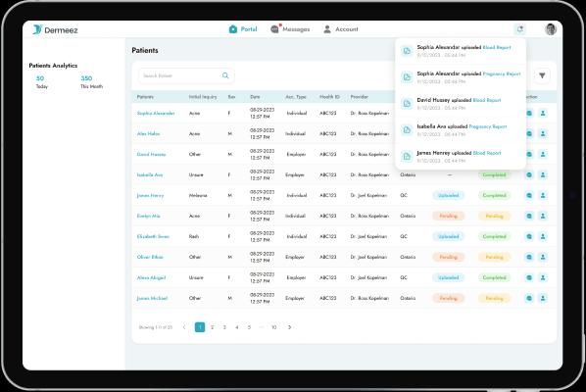Open profile icon for Oliver Ethan row
Screen dimensions: 586x392
click(543, 257)
